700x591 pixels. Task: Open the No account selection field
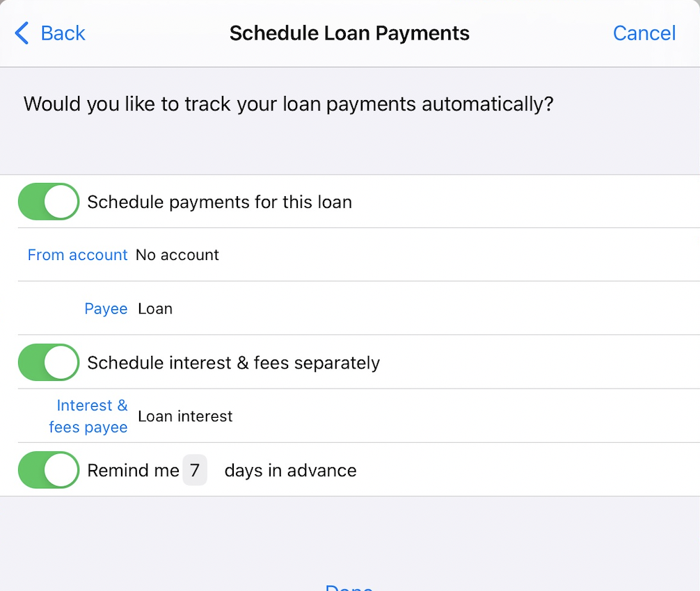click(177, 255)
